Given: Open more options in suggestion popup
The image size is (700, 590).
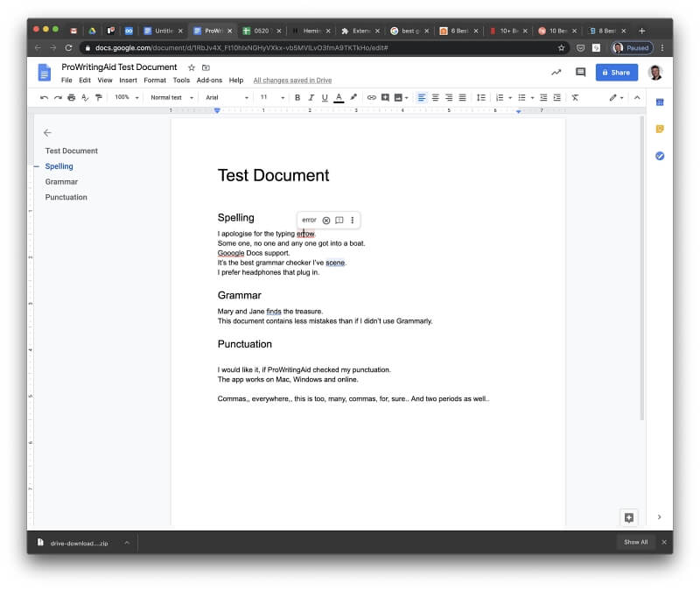Looking at the screenshot, I should point(353,221).
